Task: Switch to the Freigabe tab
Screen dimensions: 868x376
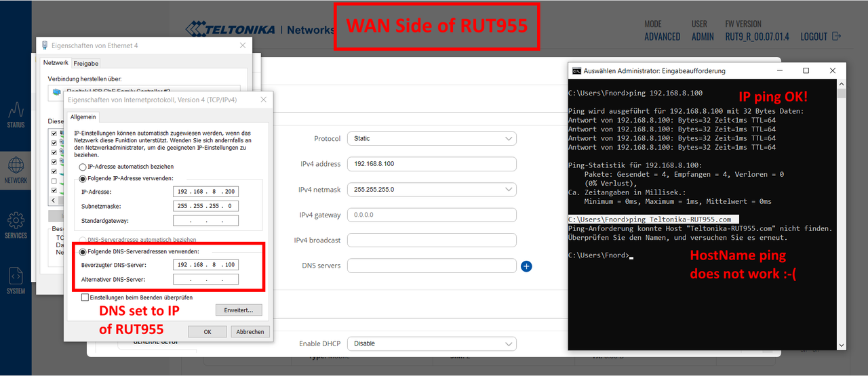Action: click(x=86, y=63)
